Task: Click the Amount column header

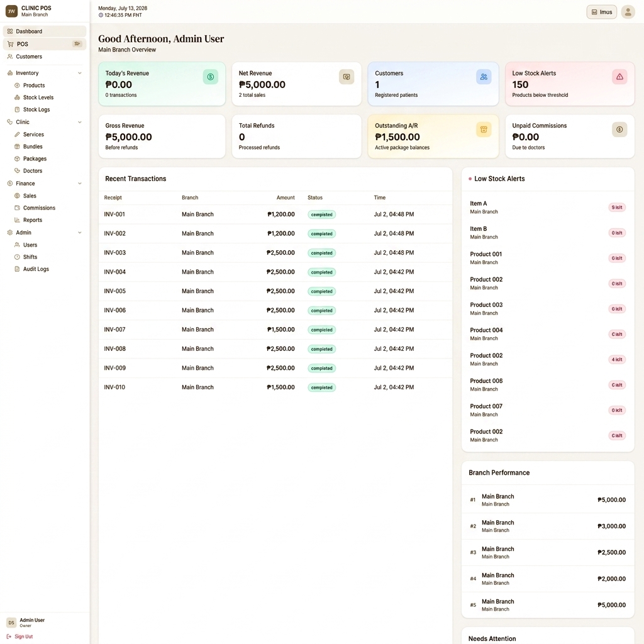Action: 286,197
